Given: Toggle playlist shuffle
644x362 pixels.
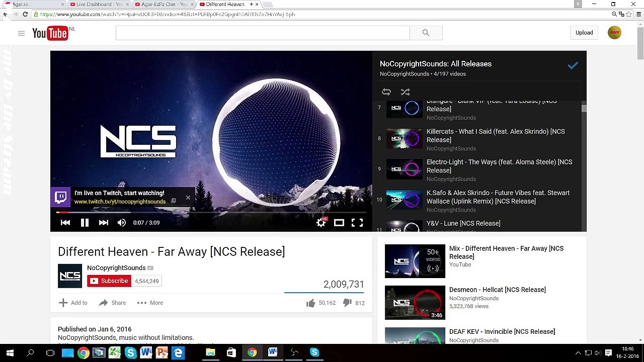Looking at the screenshot, I should (x=405, y=92).
